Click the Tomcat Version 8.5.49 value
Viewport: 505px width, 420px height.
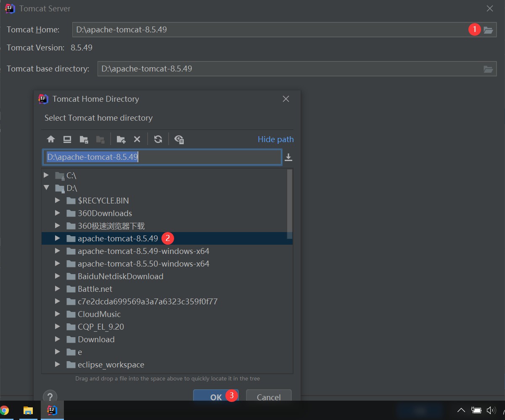(82, 48)
